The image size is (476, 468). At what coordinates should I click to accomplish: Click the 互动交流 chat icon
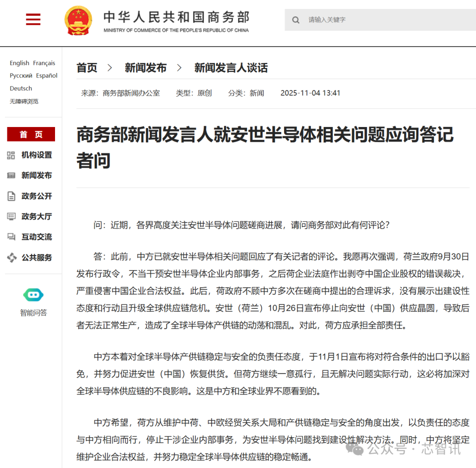(10, 237)
